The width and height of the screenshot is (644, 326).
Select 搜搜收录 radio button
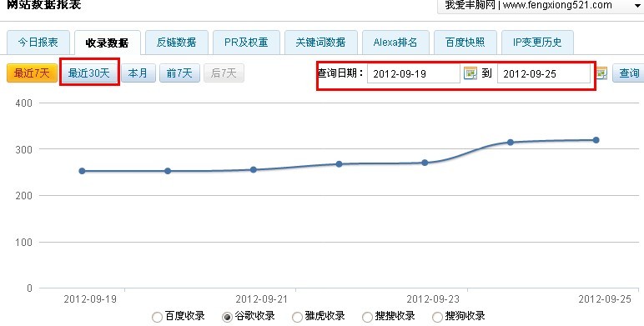(368, 317)
